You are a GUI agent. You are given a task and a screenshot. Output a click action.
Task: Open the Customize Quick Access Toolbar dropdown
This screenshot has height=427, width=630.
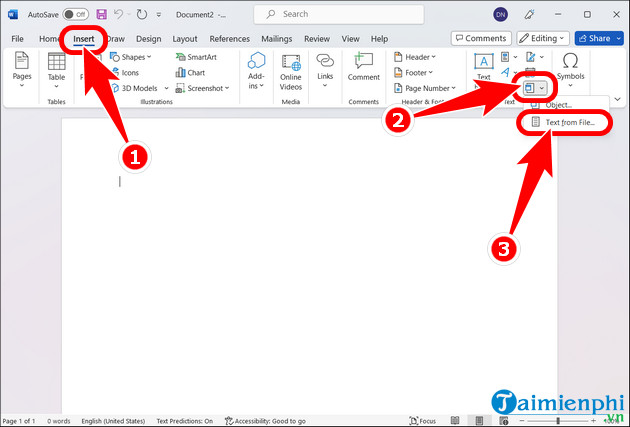coord(159,15)
